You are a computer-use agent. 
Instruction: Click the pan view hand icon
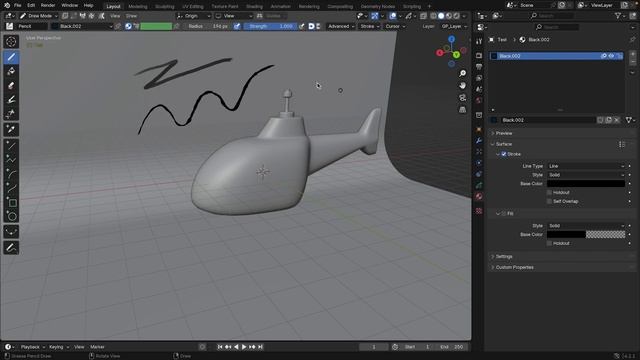point(462,85)
